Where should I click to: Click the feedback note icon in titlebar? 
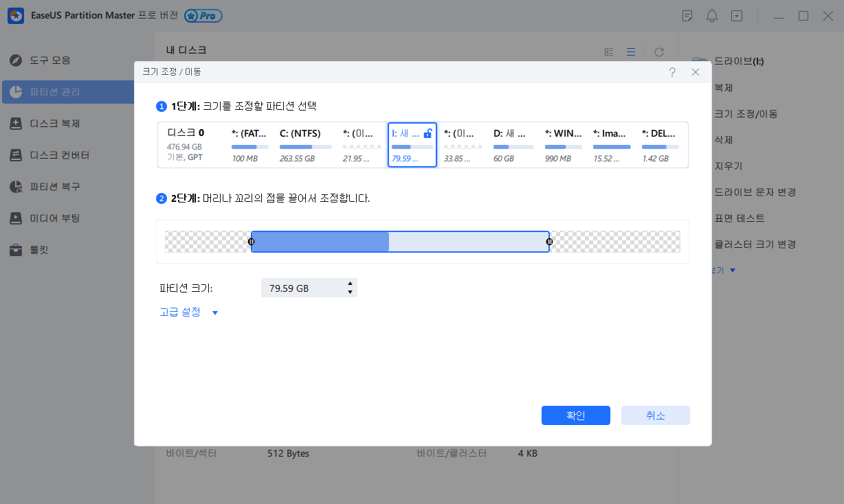click(687, 15)
